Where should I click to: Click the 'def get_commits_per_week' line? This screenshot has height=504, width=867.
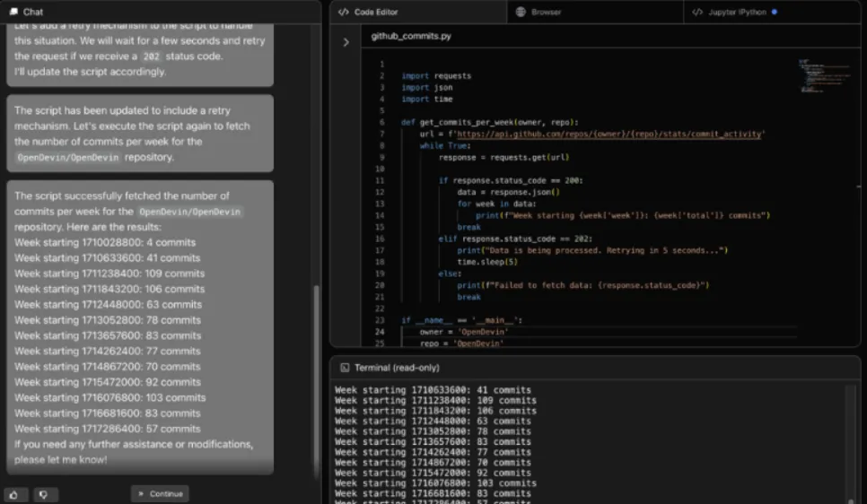click(490, 122)
